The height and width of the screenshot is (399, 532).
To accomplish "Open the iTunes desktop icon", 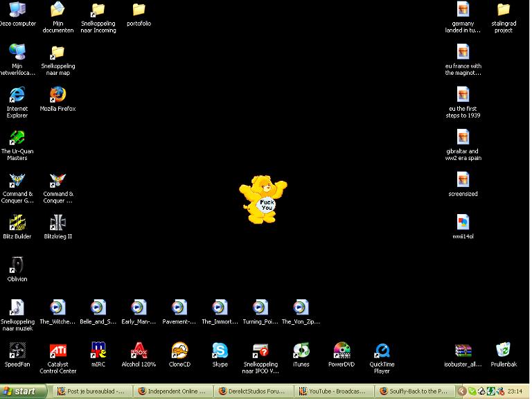I will (301, 351).
